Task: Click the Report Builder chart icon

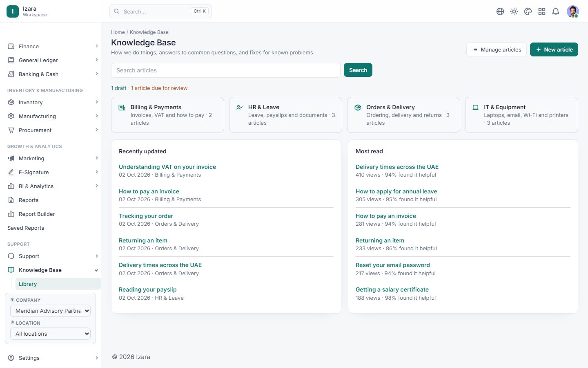Action: point(11,214)
